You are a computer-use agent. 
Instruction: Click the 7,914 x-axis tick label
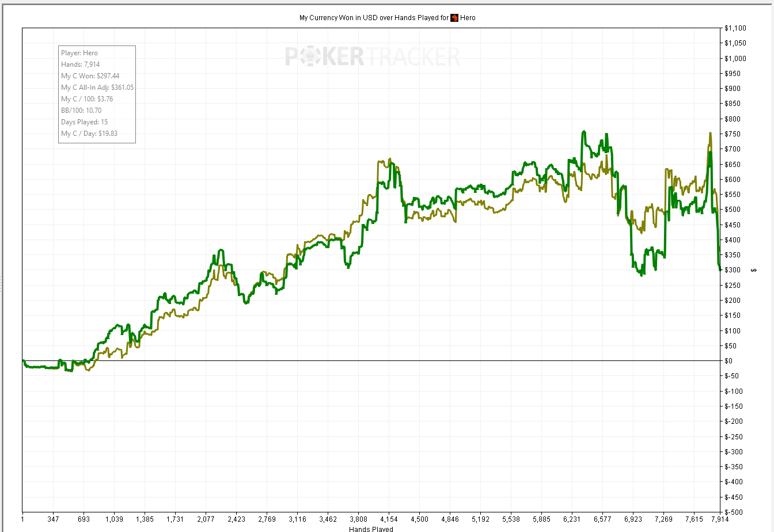pos(720,519)
